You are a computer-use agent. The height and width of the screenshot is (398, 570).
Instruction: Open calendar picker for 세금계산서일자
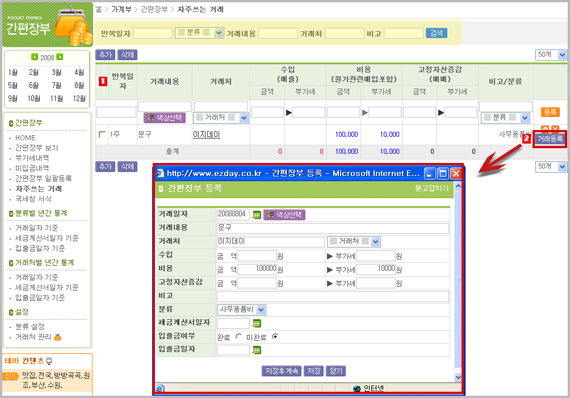(x=257, y=323)
